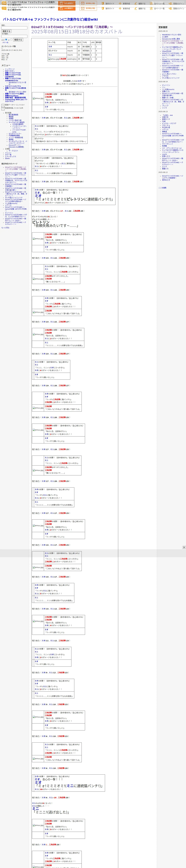The width and height of the screenshot is (186, 868).
Task: Open Donald-2nd-R/隠し要素 in update history
Action: tap(171, 39)
